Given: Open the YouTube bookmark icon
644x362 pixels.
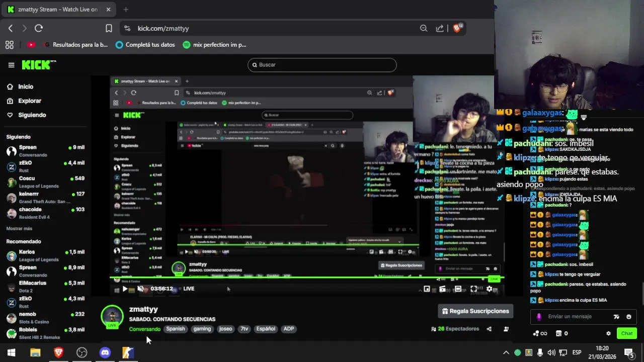Looking at the screenshot, I should [31, 45].
